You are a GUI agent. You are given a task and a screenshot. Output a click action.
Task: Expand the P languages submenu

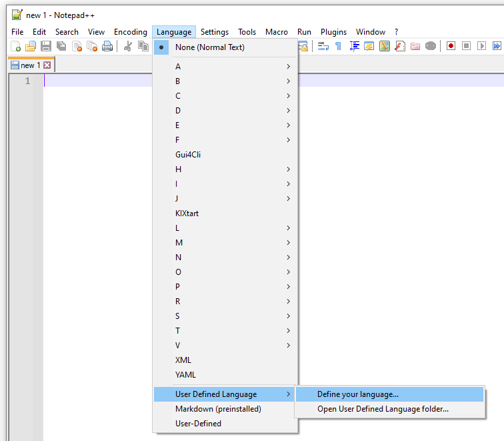(x=225, y=287)
